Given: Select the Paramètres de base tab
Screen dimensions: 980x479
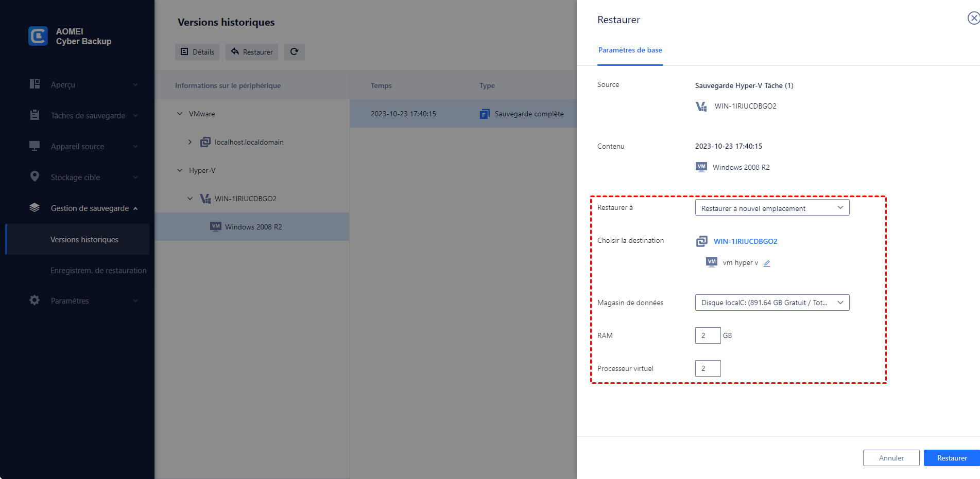Looking at the screenshot, I should [630, 50].
